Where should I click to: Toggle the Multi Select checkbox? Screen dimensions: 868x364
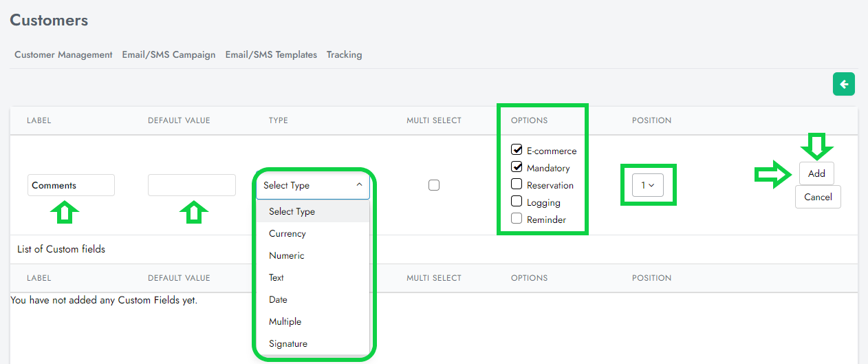click(x=434, y=185)
